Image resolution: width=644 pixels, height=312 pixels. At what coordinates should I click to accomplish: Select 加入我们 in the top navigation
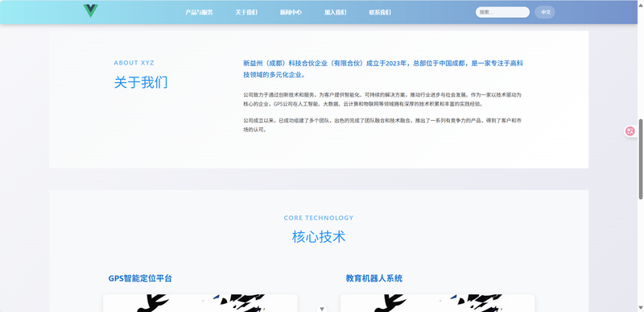click(x=335, y=12)
